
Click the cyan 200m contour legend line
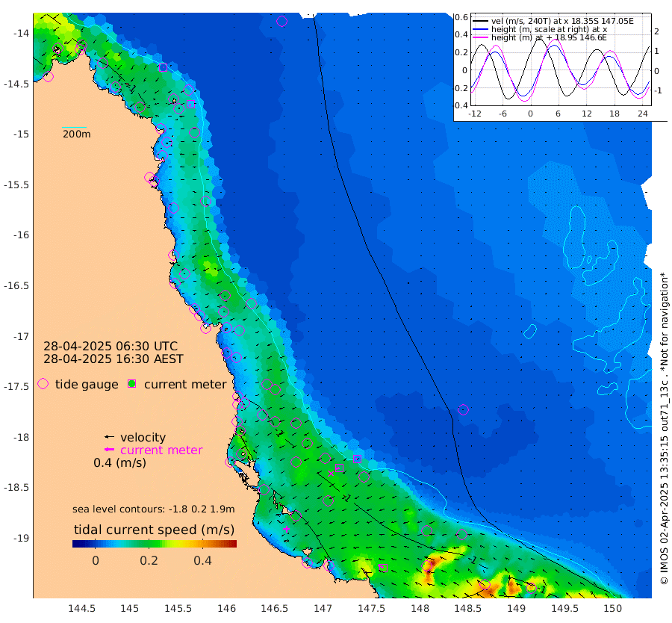point(74,127)
